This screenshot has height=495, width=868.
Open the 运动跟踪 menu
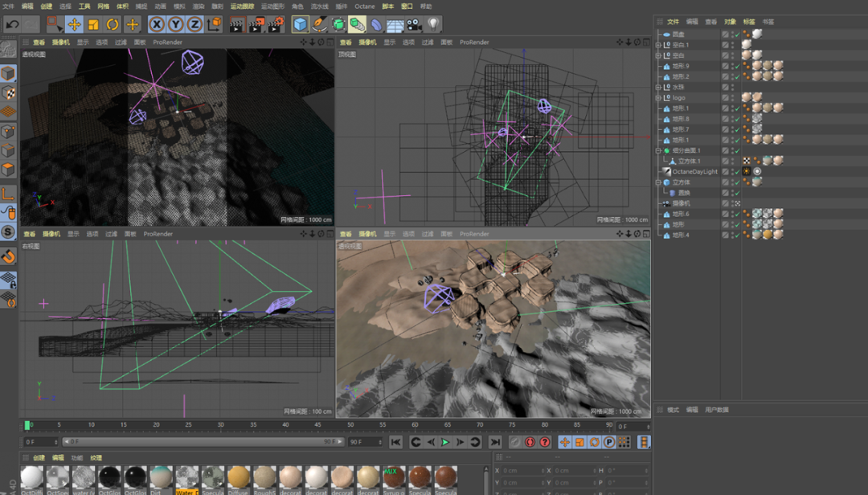[x=242, y=6]
